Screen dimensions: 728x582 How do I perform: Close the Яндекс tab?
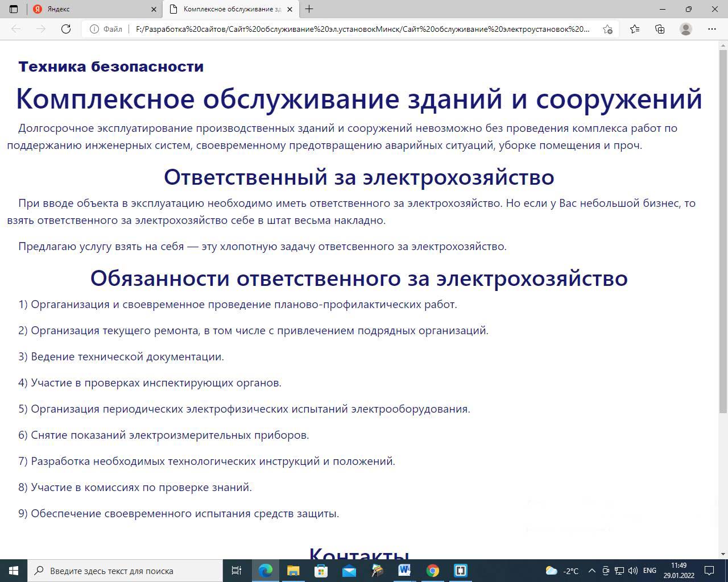154,9
